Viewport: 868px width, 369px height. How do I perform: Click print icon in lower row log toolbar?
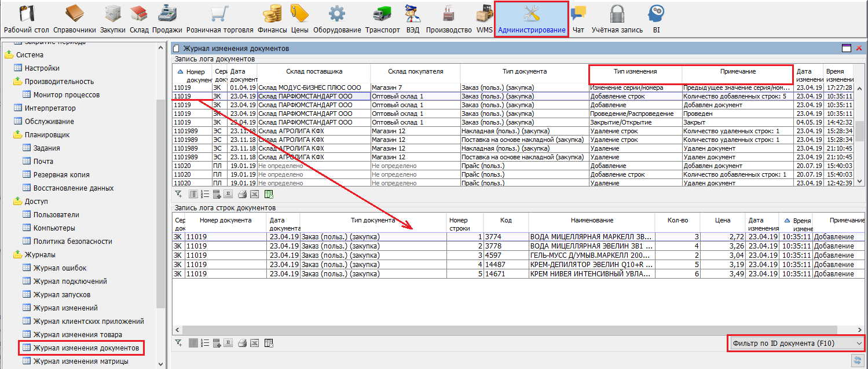[243, 343]
